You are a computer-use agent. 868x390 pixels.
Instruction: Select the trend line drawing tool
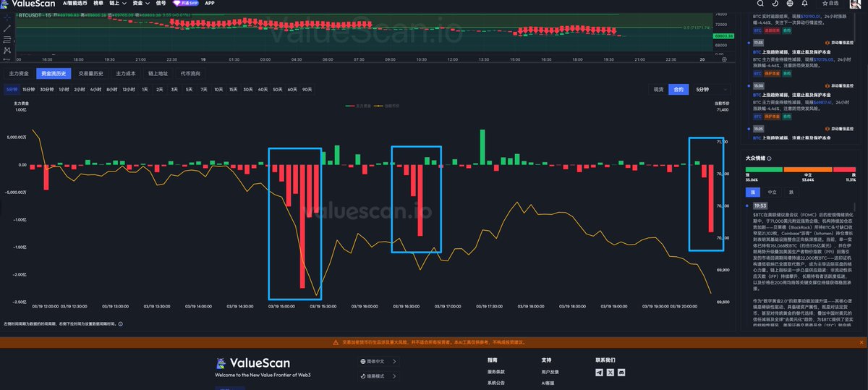tap(7, 27)
